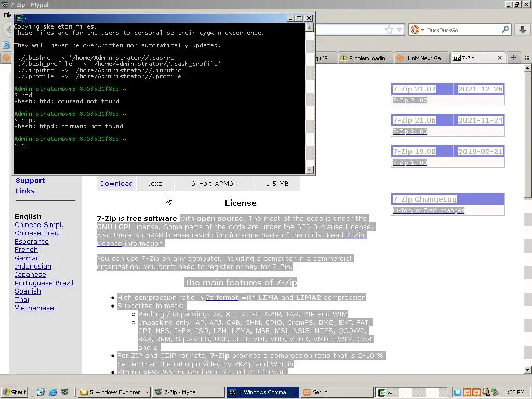Viewport: 532px width, 399px height.
Task: Switch to the LUnix Next Ge... tab
Action: click(421, 58)
